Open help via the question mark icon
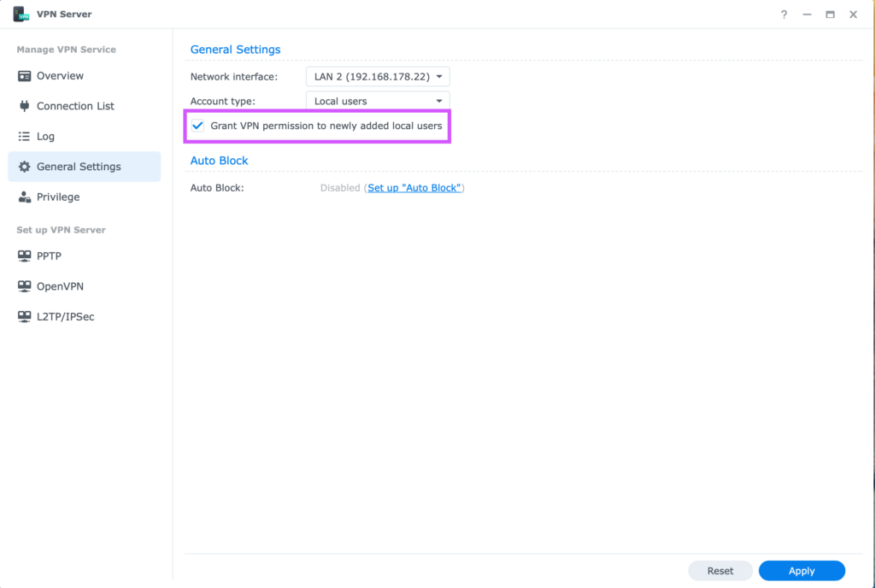This screenshot has height=588, width=875. 784,15
